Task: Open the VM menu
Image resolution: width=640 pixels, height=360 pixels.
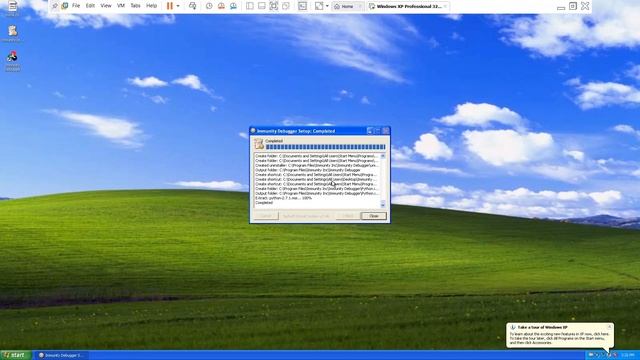Action: [121, 6]
